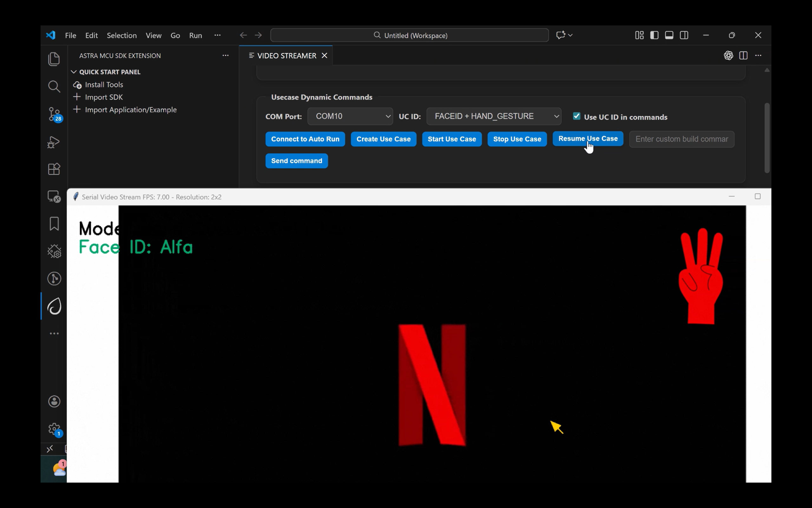Maximize the Serial Video Stream window

pos(758,197)
